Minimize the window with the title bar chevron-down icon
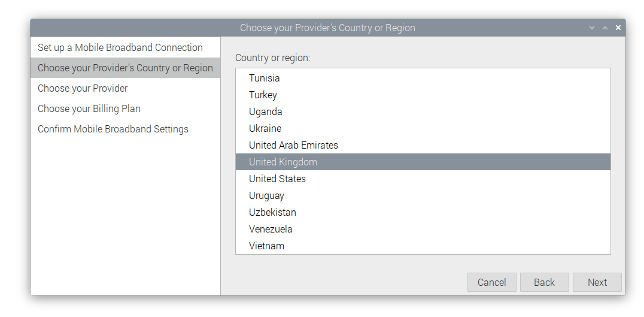The image size is (644, 317). point(592,28)
